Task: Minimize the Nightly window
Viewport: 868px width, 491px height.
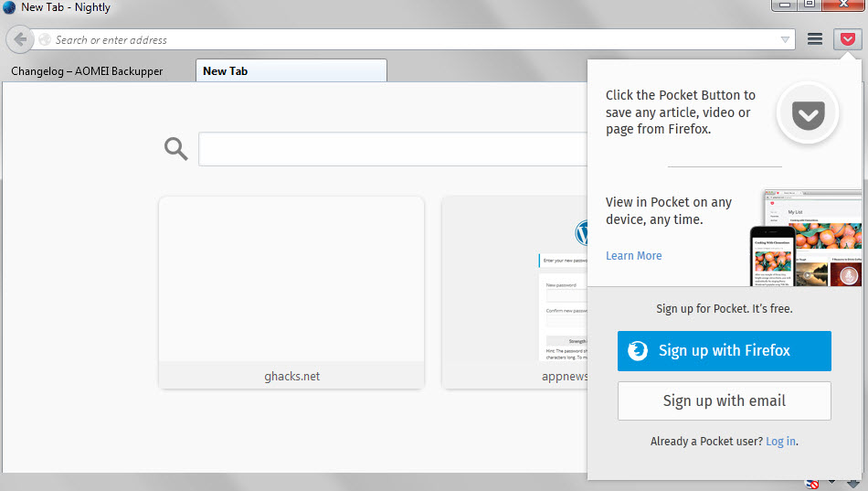Action: pos(785,5)
